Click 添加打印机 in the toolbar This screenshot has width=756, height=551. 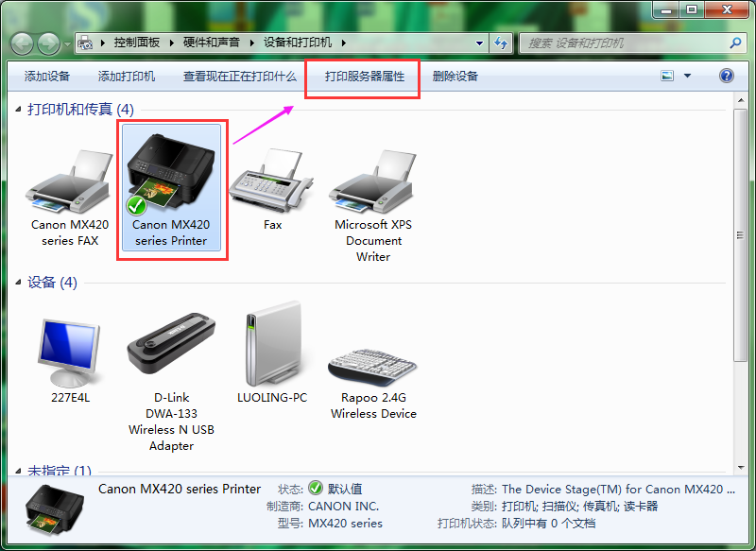127,77
